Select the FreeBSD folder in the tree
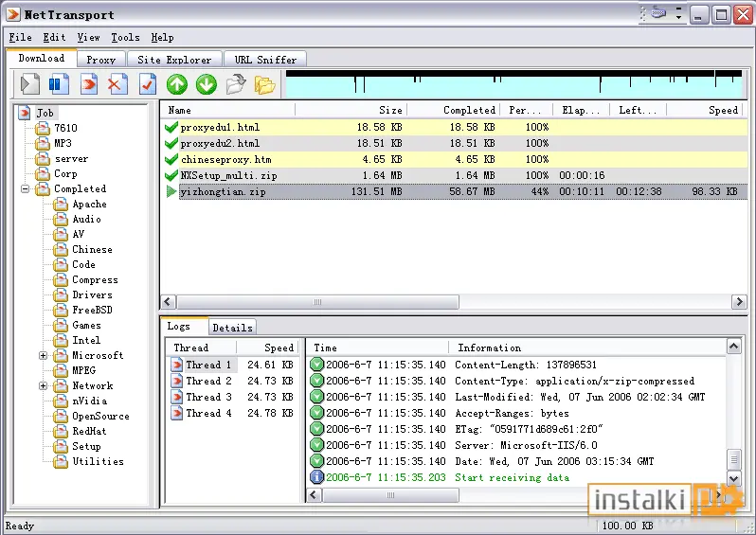Viewport: 756px width, 535px height. tap(92, 310)
